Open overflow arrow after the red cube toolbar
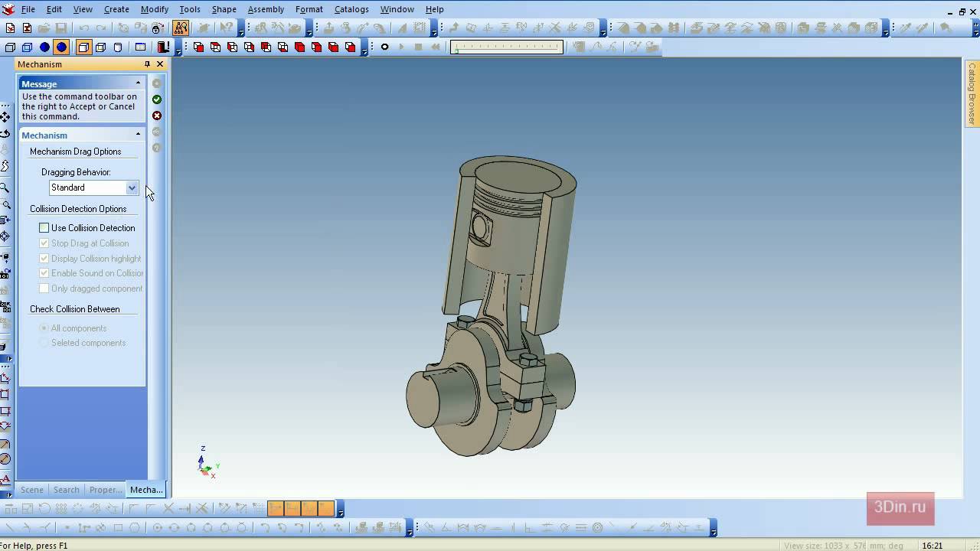Screen dimensions: 980x551 point(363,47)
